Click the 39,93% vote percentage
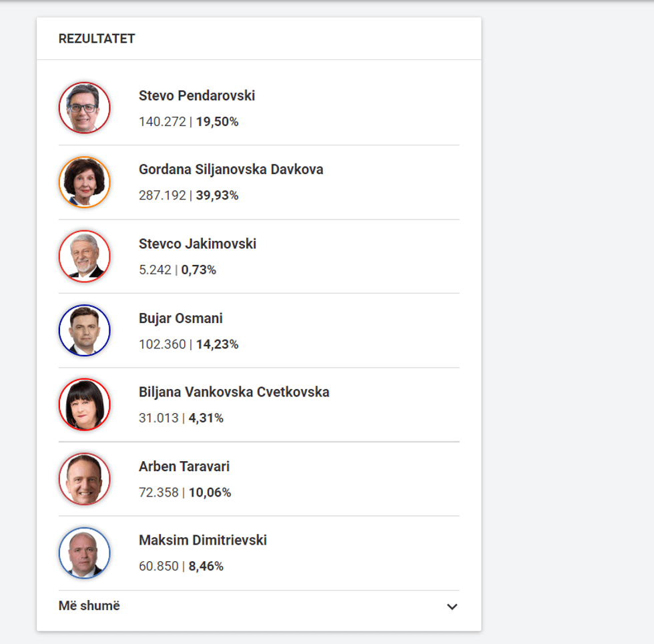654x644 pixels. pyautogui.click(x=217, y=196)
